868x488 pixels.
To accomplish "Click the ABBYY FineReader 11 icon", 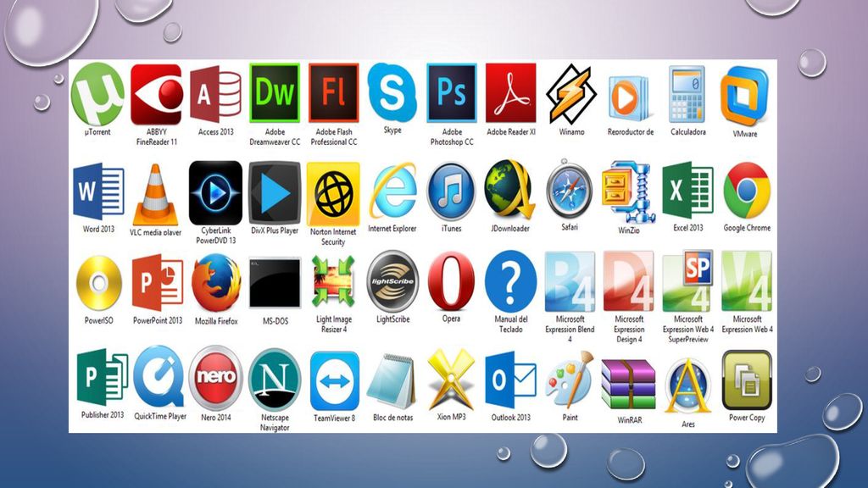I will [156, 94].
